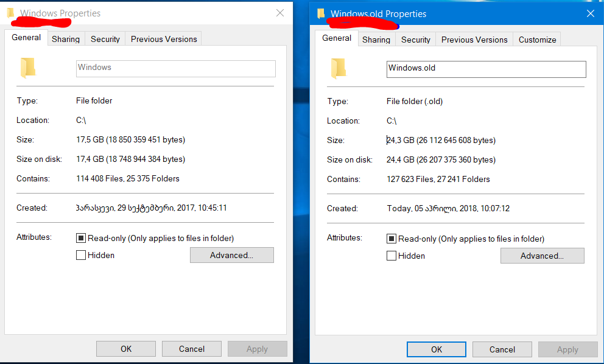The height and width of the screenshot is (364, 604).
Task: Close the Windows.old Properties dialog
Action: [591, 14]
